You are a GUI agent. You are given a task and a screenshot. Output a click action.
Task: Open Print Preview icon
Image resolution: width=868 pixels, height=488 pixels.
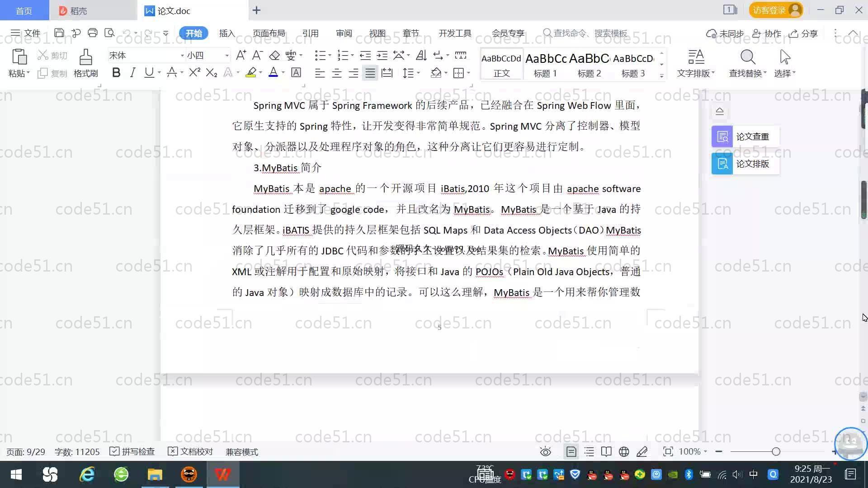coord(109,33)
